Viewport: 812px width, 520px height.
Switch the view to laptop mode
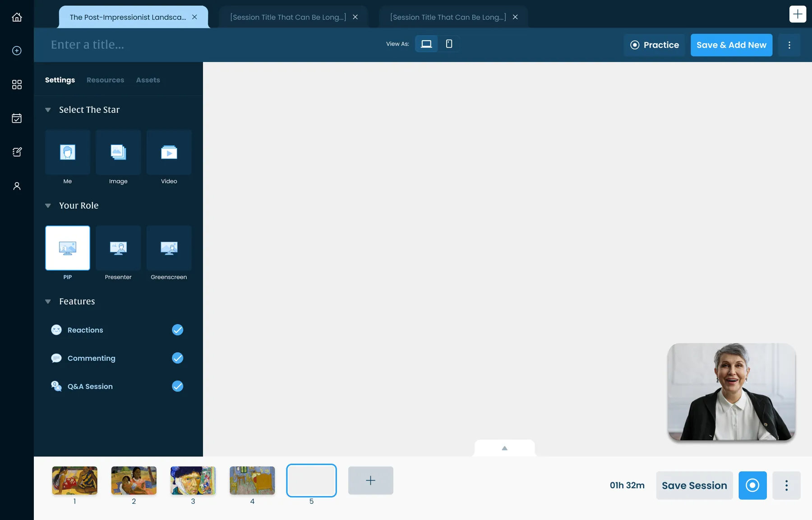426,44
